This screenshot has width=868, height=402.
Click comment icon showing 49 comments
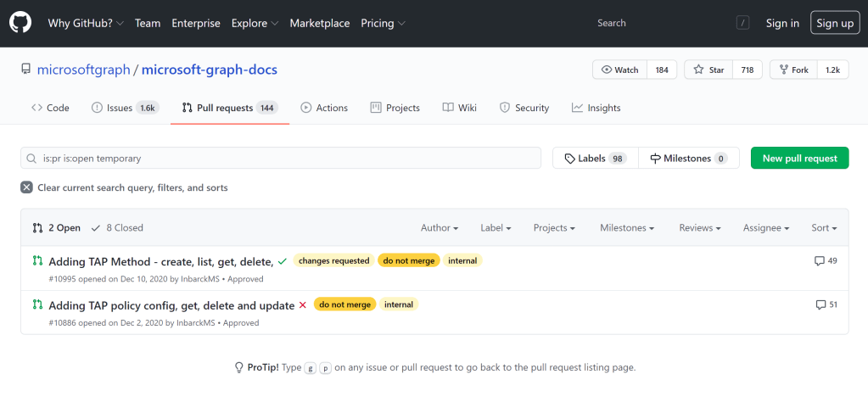[820, 261]
